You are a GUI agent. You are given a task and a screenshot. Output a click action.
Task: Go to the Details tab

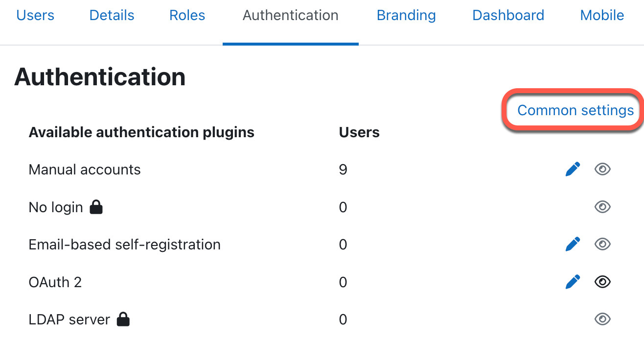coord(112,16)
